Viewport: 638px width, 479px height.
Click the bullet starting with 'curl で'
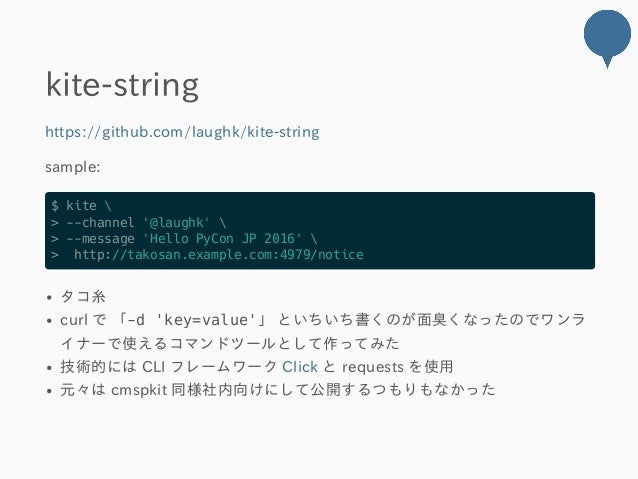(x=323, y=331)
